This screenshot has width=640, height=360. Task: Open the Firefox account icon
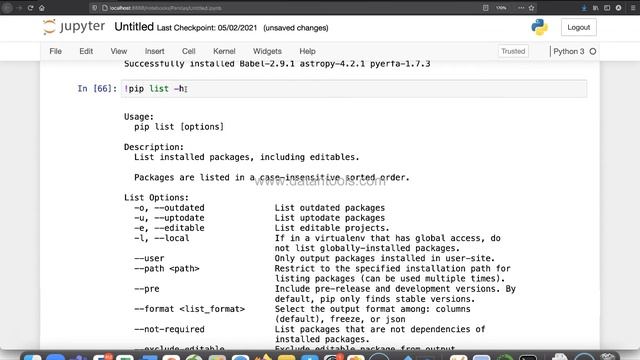coord(618,8)
